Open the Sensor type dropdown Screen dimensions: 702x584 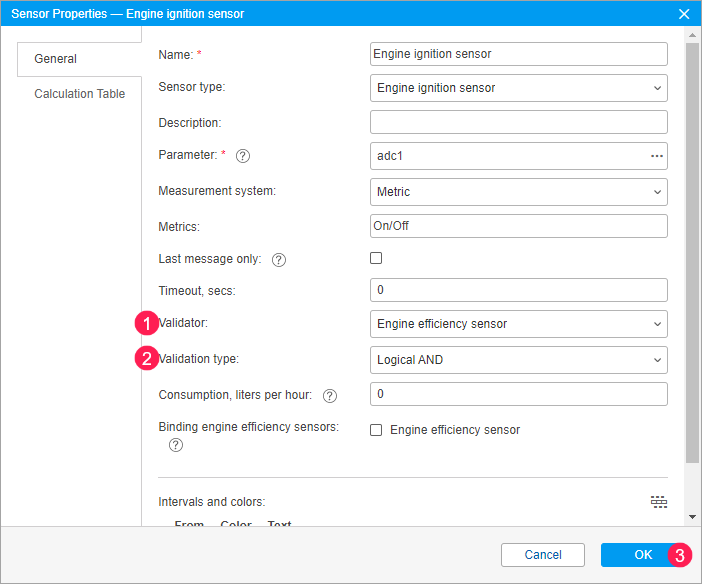(518, 88)
